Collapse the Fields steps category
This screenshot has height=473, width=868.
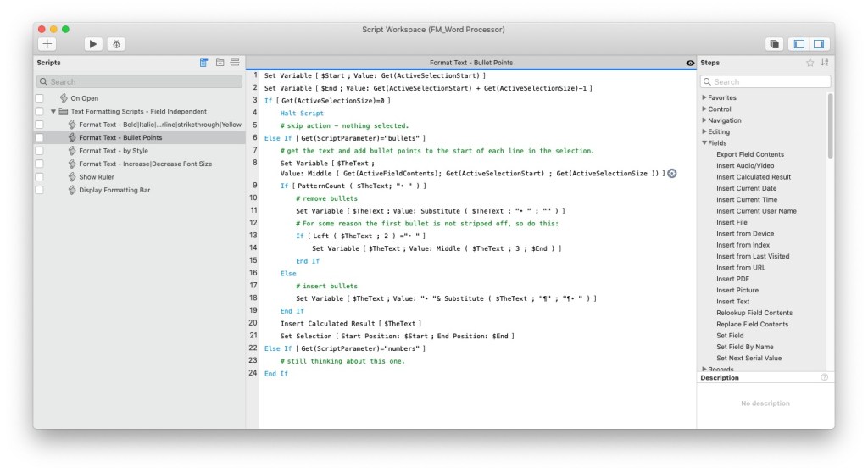(704, 143)
